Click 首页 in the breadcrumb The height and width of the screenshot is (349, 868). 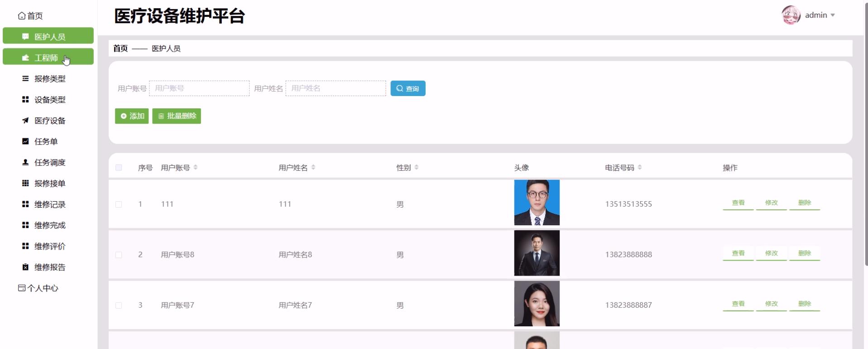click(120, 48)
